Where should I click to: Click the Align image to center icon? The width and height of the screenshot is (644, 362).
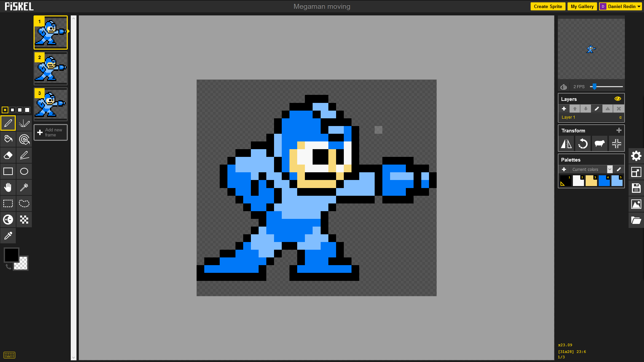click(x=616, y=144)
